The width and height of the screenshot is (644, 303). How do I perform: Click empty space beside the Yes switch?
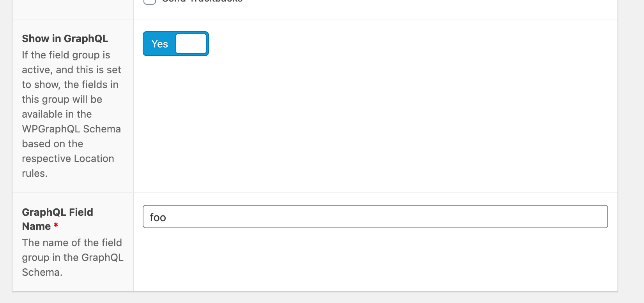(x=390, y=44)
